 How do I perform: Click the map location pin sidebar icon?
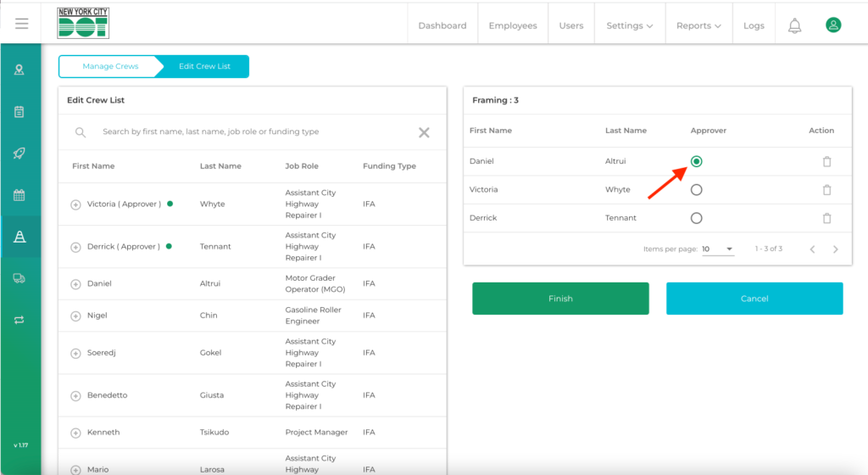(x=19, y=70)
